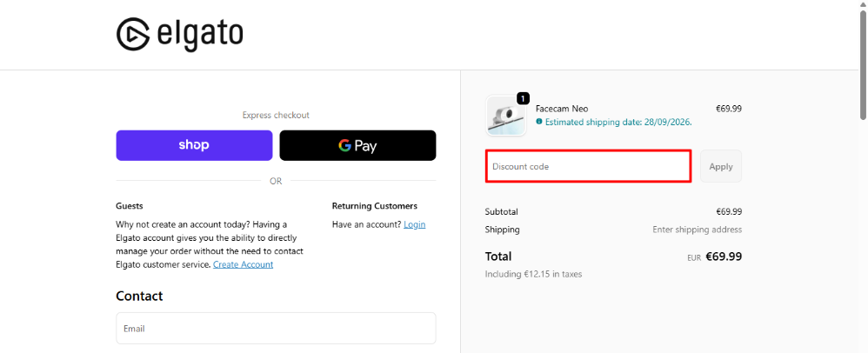
Task: Pay with Google Pay button
Action: [x=357, y=145]
